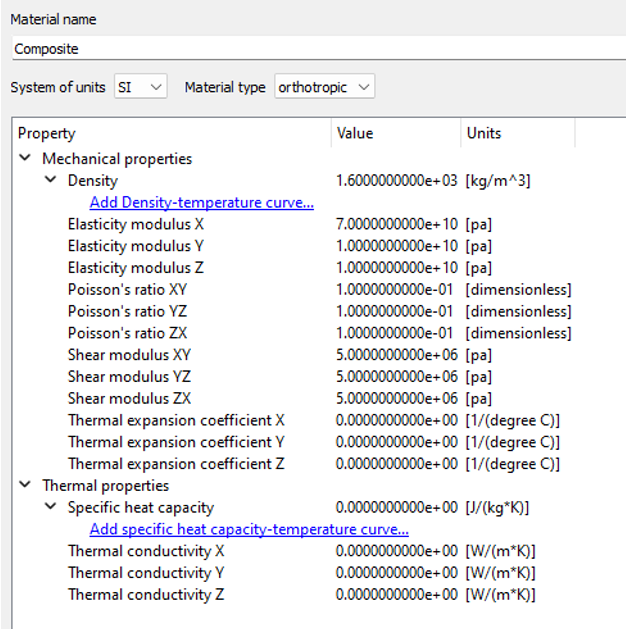Collapse the Density tree node
The width and height of the screenshot is (626, 629).
coord(51,181)
